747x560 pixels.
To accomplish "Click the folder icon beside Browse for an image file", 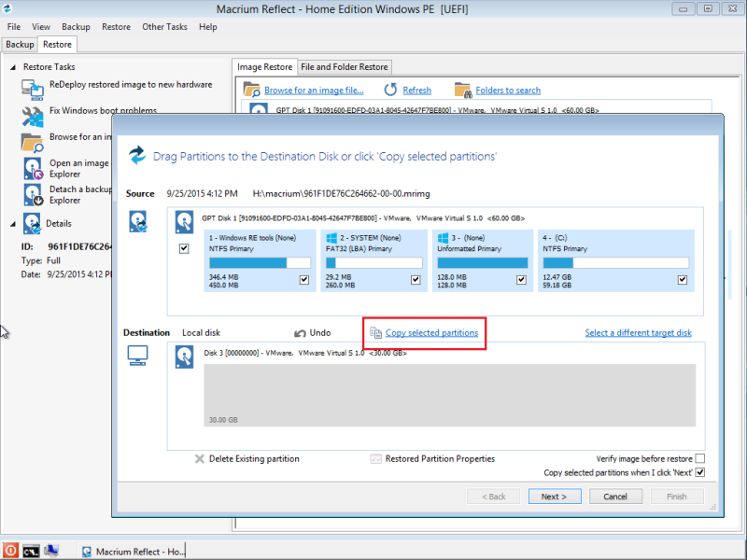I will 251,90.
